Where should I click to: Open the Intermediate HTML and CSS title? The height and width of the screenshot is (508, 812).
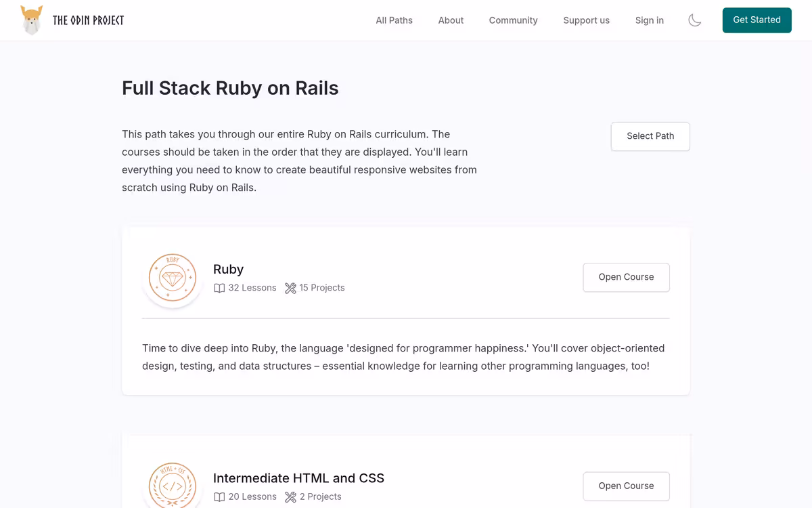[298, 478]
